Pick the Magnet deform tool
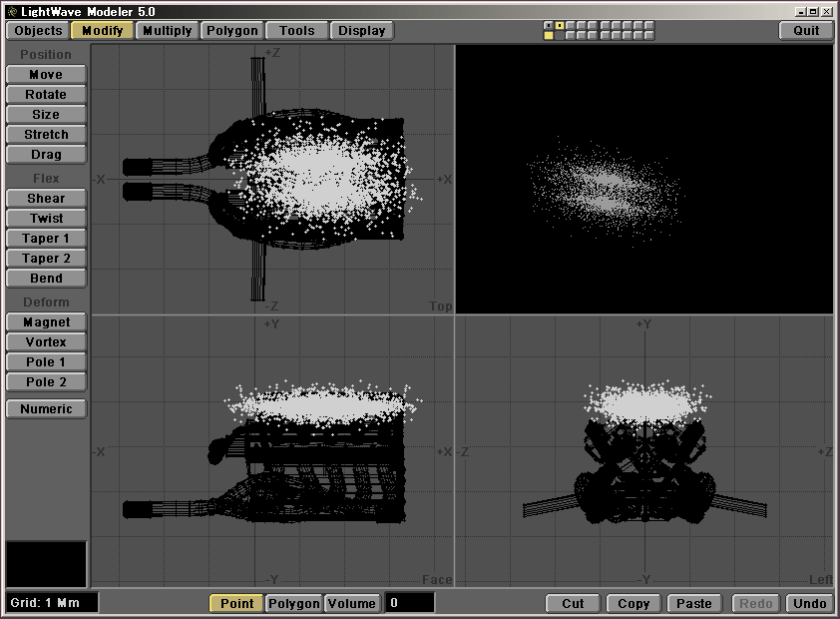 click(x=46, y=322)
